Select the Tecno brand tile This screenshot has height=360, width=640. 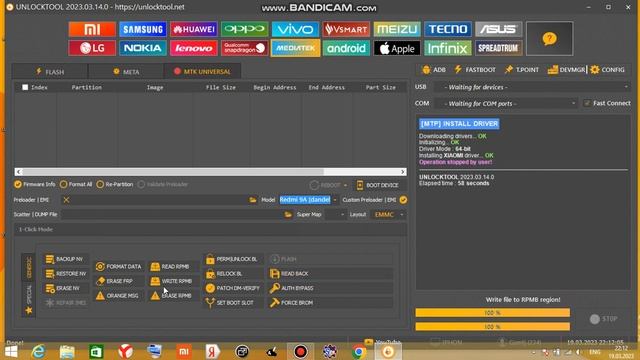[x=448, y=29]
